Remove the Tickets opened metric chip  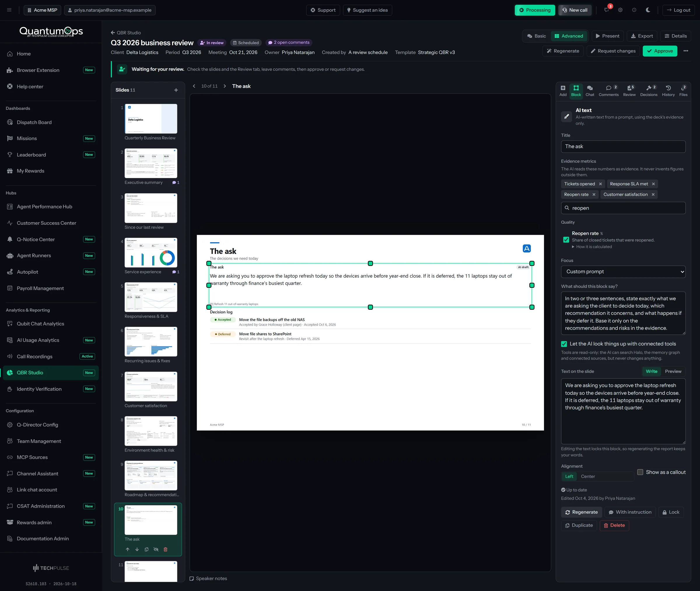click(600, 184)
